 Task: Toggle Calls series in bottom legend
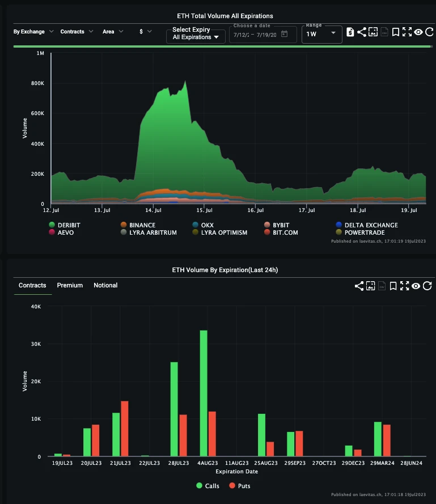[208, 486]
